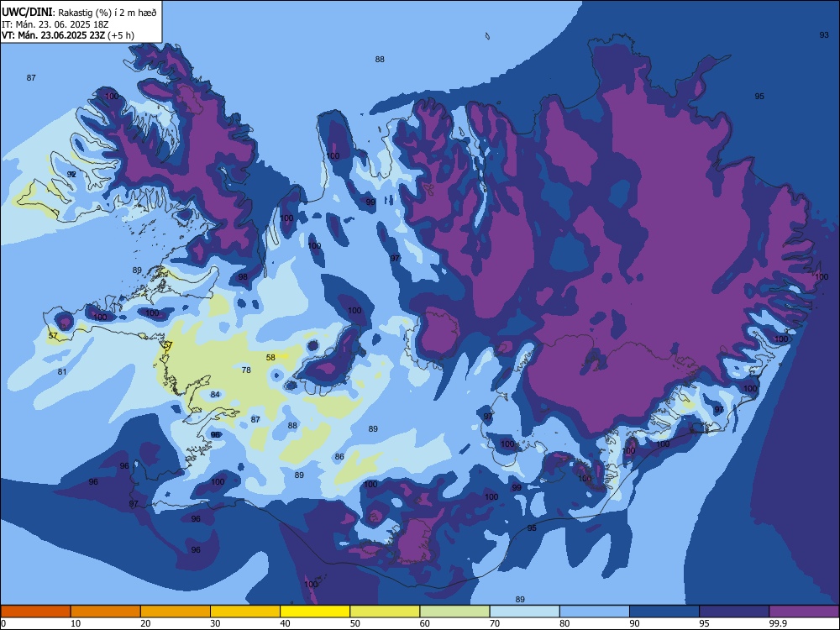The height and width of the screenshot is (630, 840).
Task: Click the purple above-99.9 legend swatch
Action: click(804, 612)
